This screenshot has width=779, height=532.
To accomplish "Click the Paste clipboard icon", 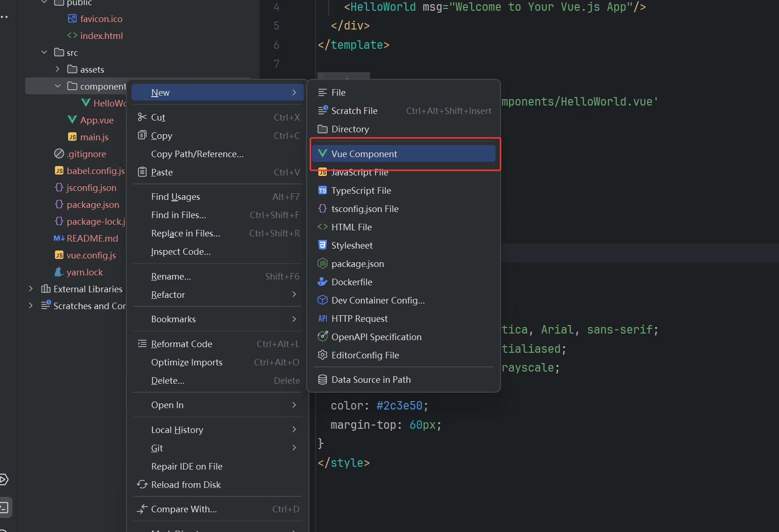I will [142, 172].
